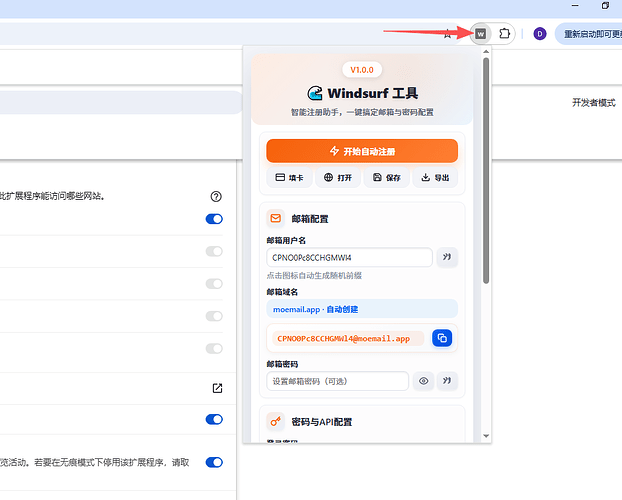Open the external link icon in settings
This screenshot has width=622, height=500.
click(x=217, y=388)
